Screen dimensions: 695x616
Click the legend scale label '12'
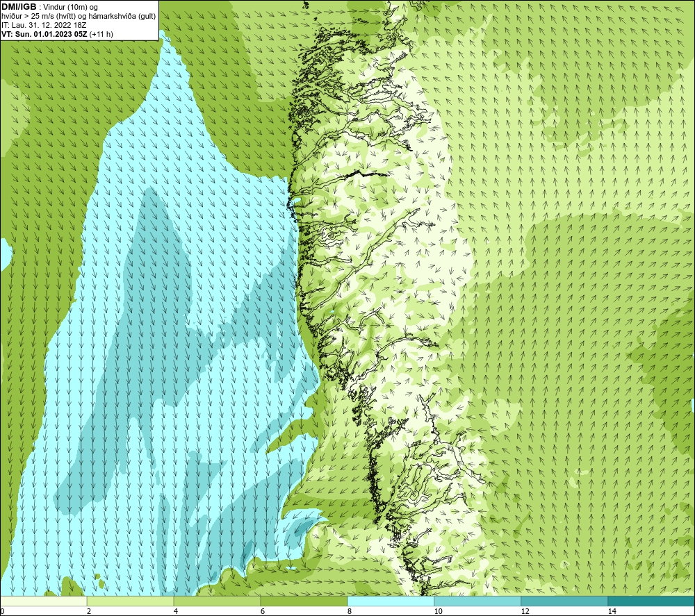click(x=525, y=611)
